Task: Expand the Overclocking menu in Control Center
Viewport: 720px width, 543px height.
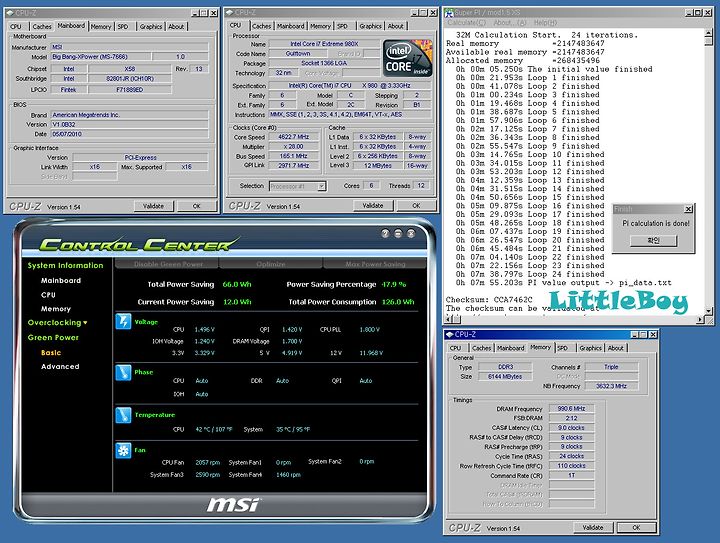Action: click(x=57, y=323)
